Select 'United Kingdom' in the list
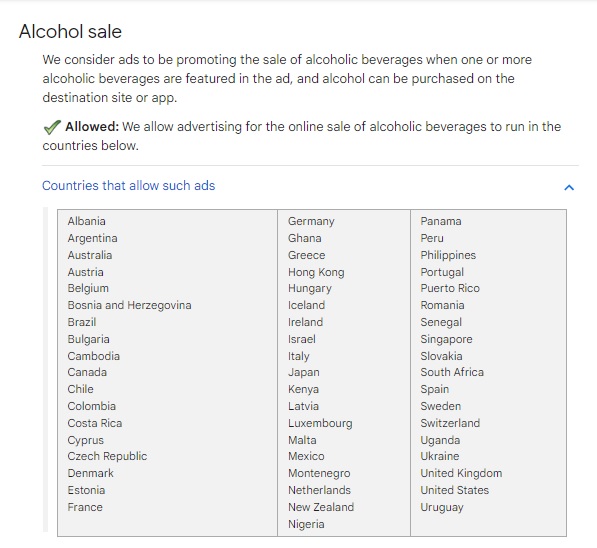 click(x=461, y=473)
